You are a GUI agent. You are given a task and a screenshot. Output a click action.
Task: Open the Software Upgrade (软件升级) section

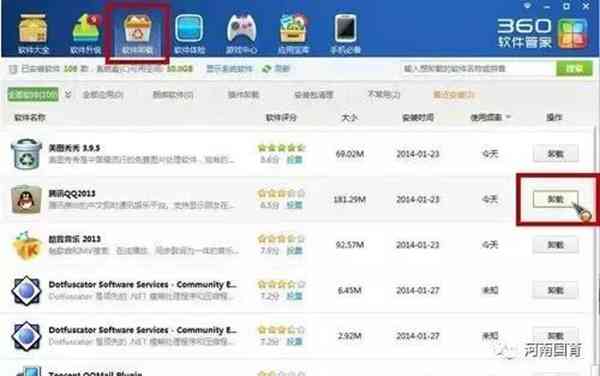click(x=86, y=34)
